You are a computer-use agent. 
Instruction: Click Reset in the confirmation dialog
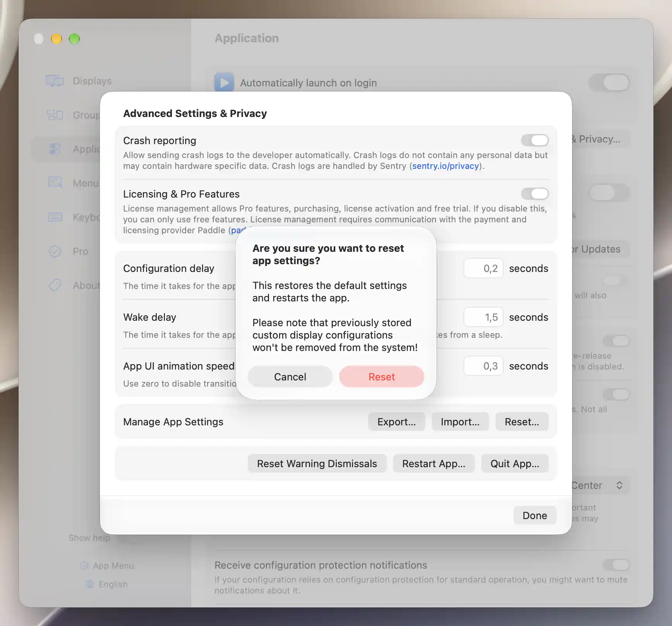coord(381,377)
